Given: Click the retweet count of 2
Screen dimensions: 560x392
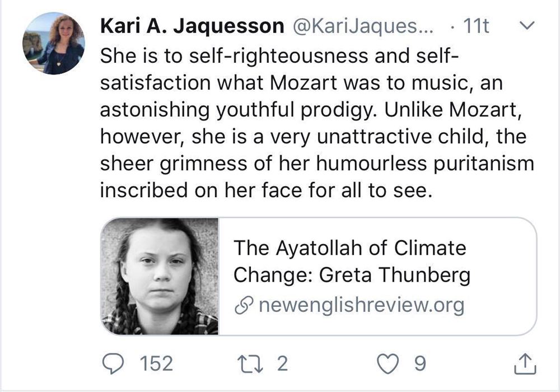Looking at the screenshot, I should pos(282,364).
